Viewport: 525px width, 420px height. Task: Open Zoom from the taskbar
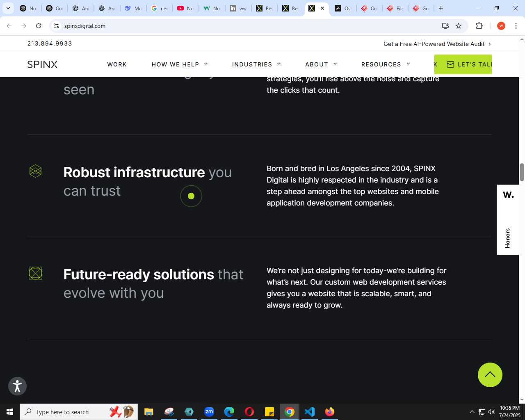click(209, 412)
